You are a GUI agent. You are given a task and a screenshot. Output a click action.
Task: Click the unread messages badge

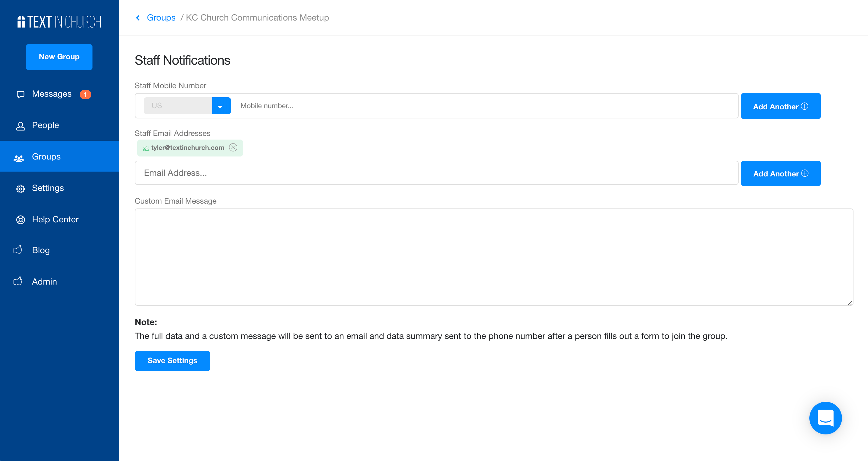(85, 95)
